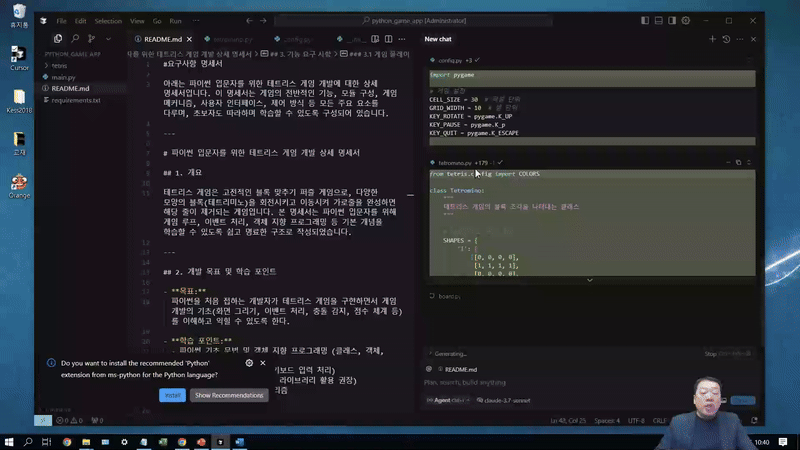Switch to the README.md editor tab
This screenshot has height=450, width=800.
137,39
